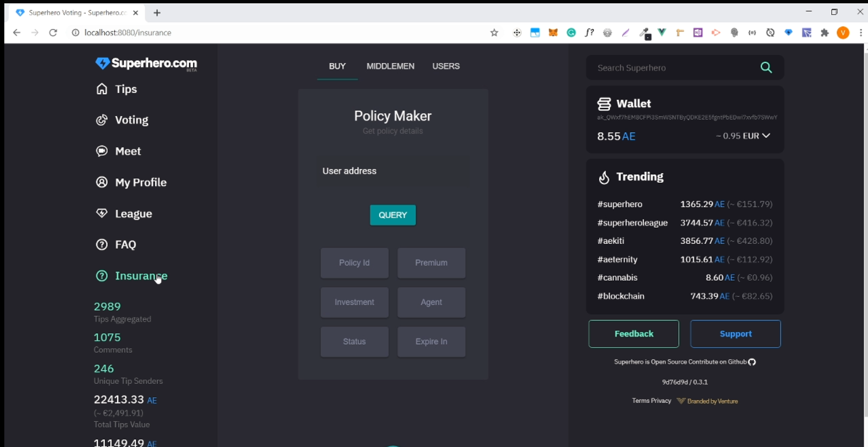Open the WhatFont f? extension

pos(589,33)
